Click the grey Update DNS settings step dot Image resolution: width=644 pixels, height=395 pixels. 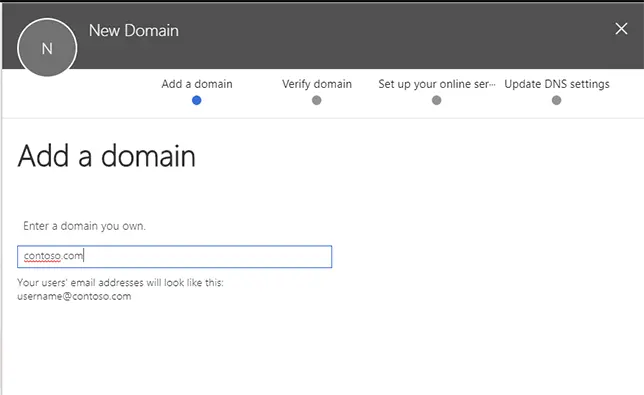(557, 100)
